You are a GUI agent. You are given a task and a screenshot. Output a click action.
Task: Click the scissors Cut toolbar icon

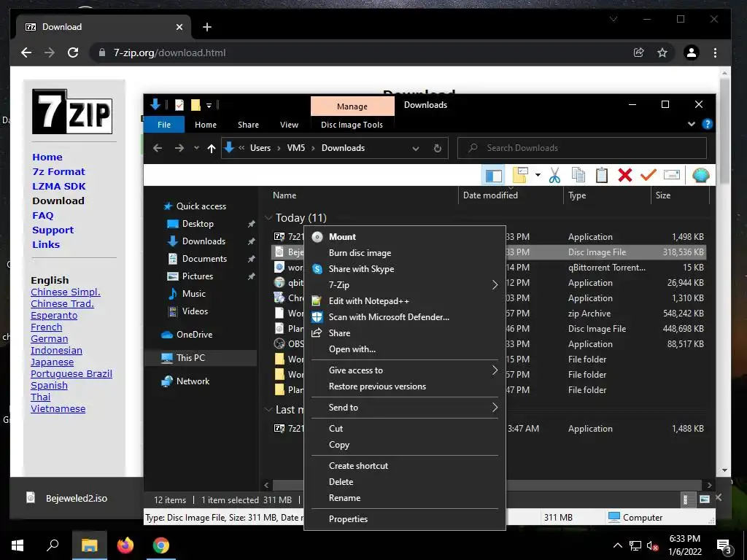point(554,175)
